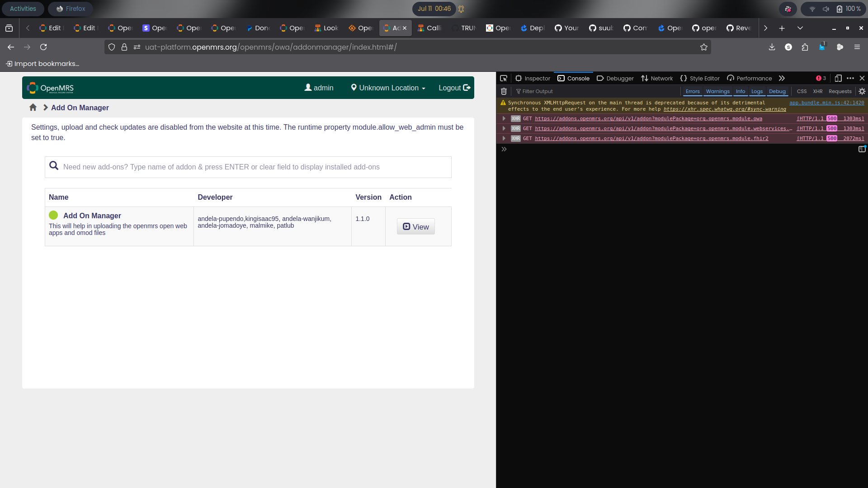Toggle responsive design mode icon
The height and width of the screenshot is (488, 868).
tap(838, 78)
